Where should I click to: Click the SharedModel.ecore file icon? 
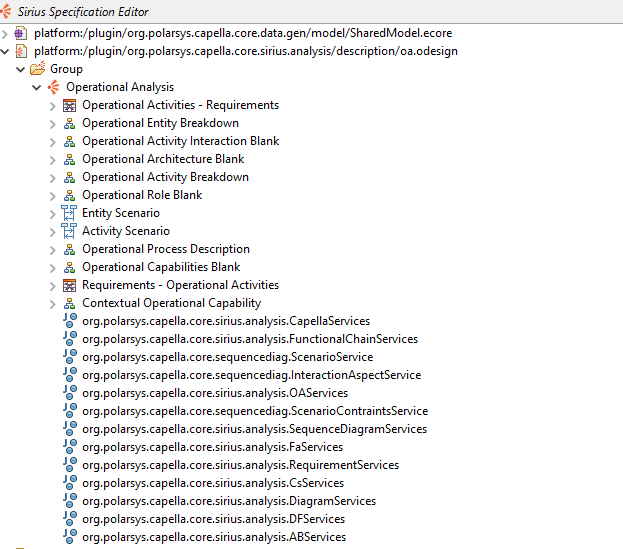(x=21, y=33)
